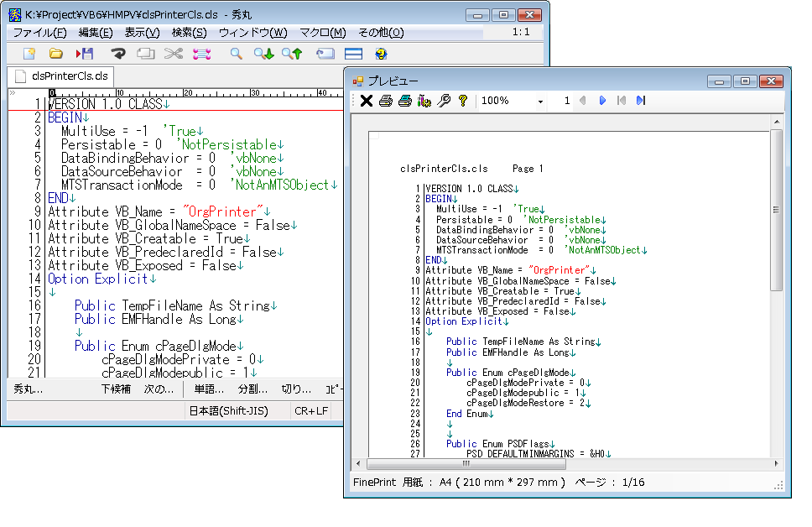Click the preview horizontal scrollbar thumb

pyautogui.click(x=466, y=463)
